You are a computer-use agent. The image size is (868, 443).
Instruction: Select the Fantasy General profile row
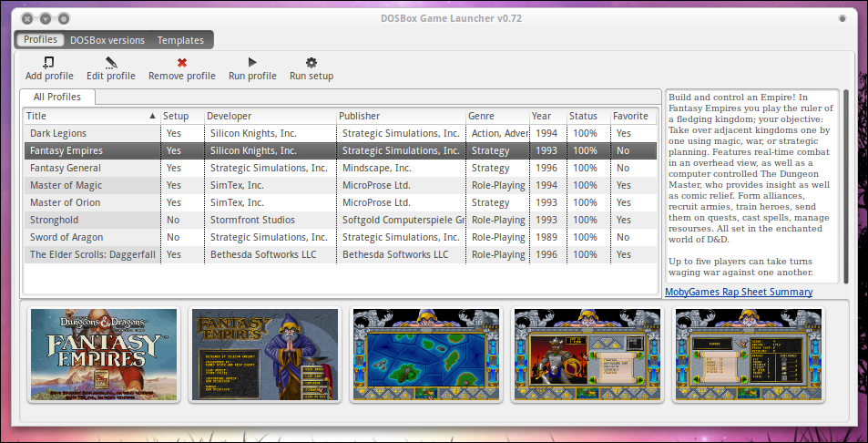click(x=341, y=168)
